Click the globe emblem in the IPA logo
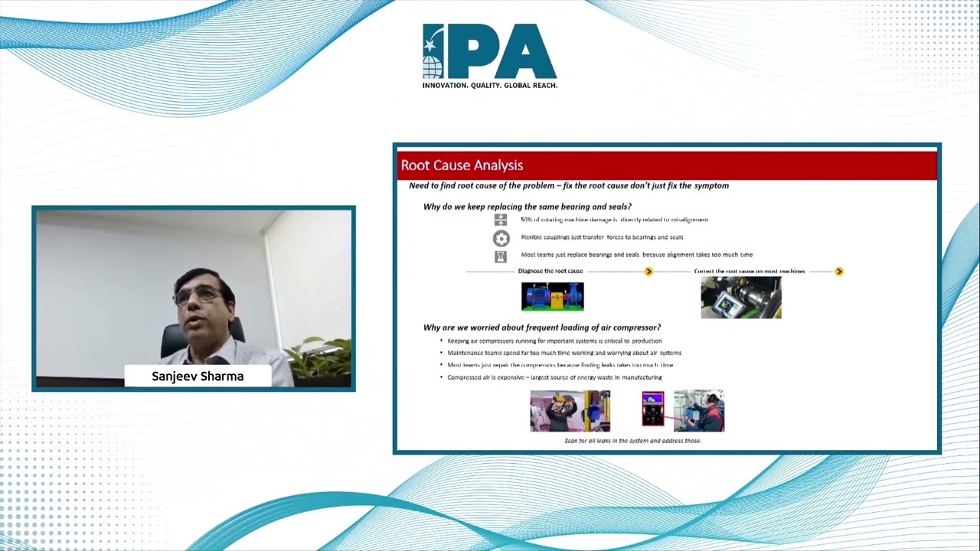This screenshot has width=980, height=551. point(433,64)
